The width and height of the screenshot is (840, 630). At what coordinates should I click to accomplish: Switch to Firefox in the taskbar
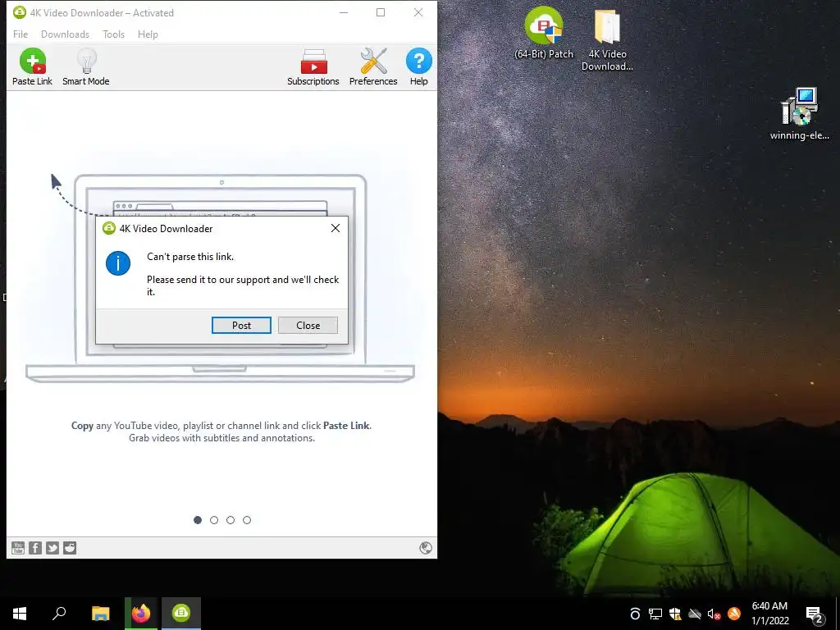click(141, 614)
